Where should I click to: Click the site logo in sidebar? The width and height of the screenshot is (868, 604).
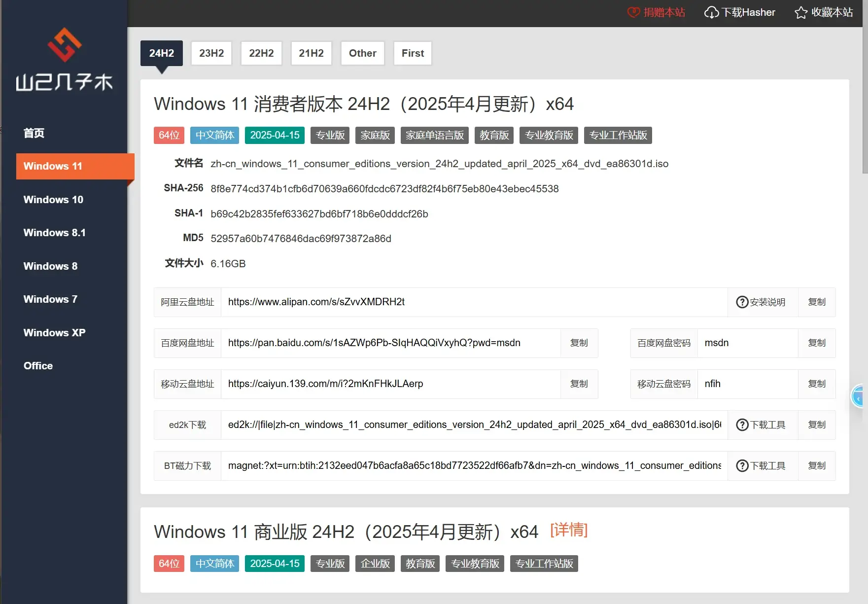[x=64, y=60]
